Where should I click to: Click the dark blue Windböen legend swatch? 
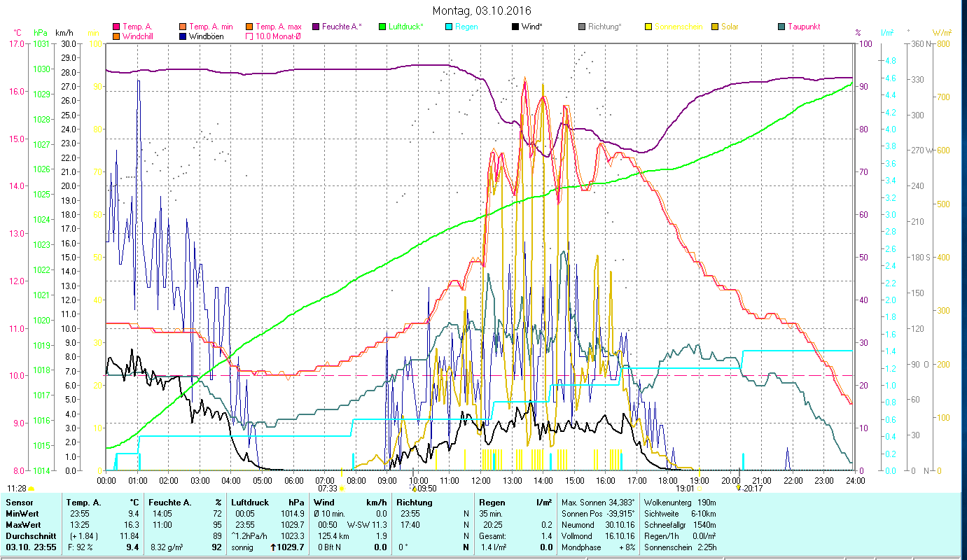[182, 36]
